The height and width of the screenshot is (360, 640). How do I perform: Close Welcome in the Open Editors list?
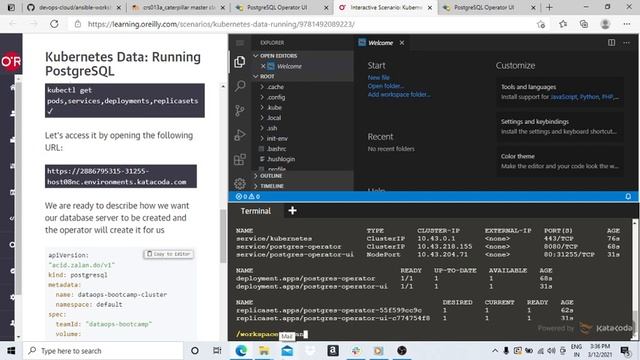click(263, 66)
